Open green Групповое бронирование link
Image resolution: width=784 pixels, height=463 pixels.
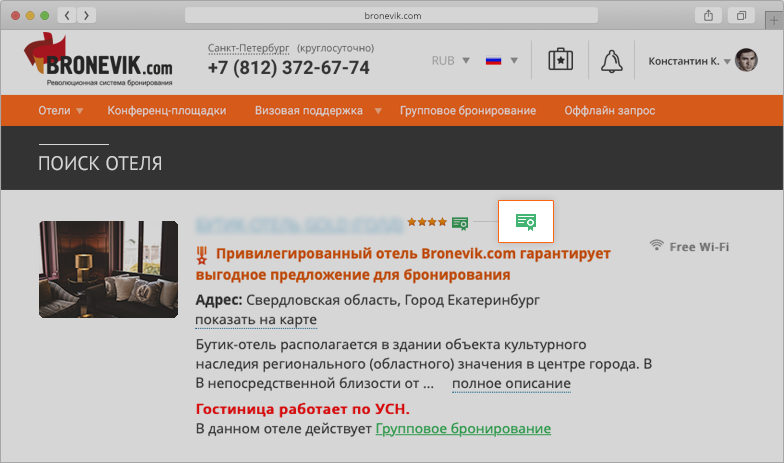click(463, 428)
